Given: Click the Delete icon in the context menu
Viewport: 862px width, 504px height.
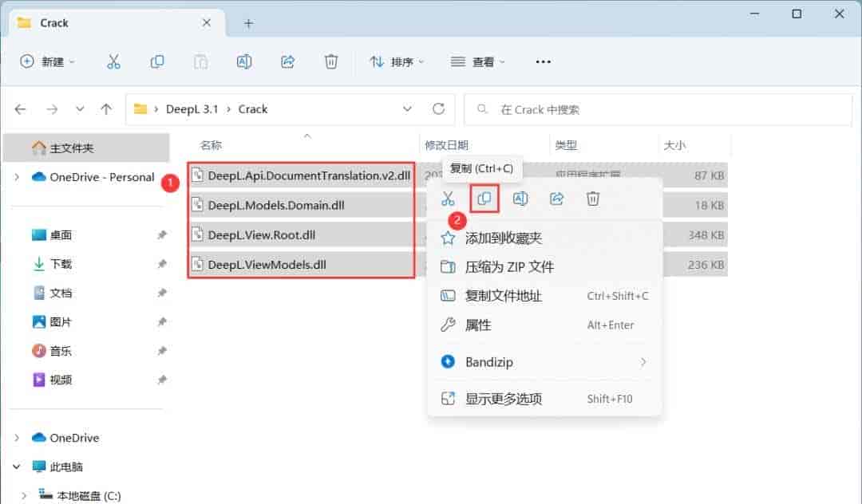Looking at the screenshot, I should click(592, 199).
